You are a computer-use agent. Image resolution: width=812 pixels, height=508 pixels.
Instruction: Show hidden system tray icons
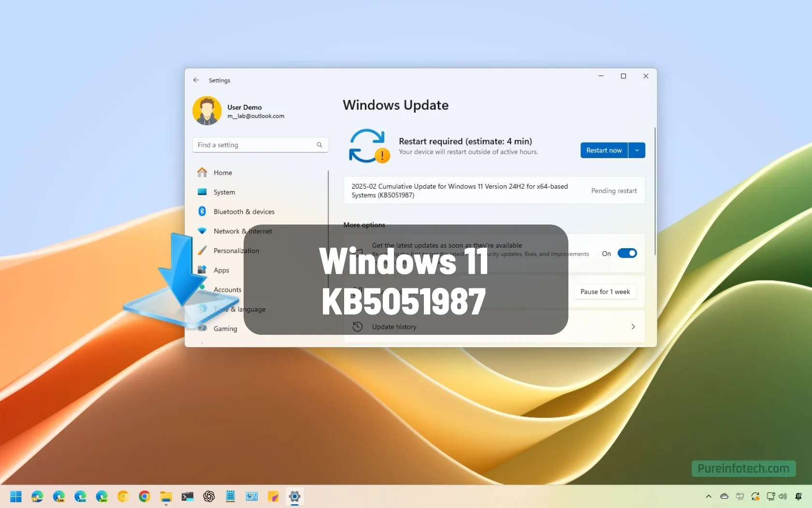pos(709,496)
